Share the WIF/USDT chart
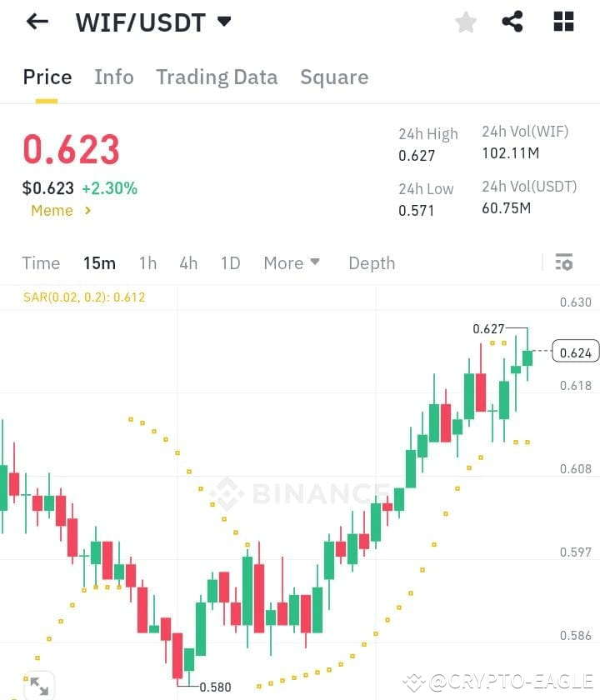Viewport: 600px width, 700px height. point(512,22)
